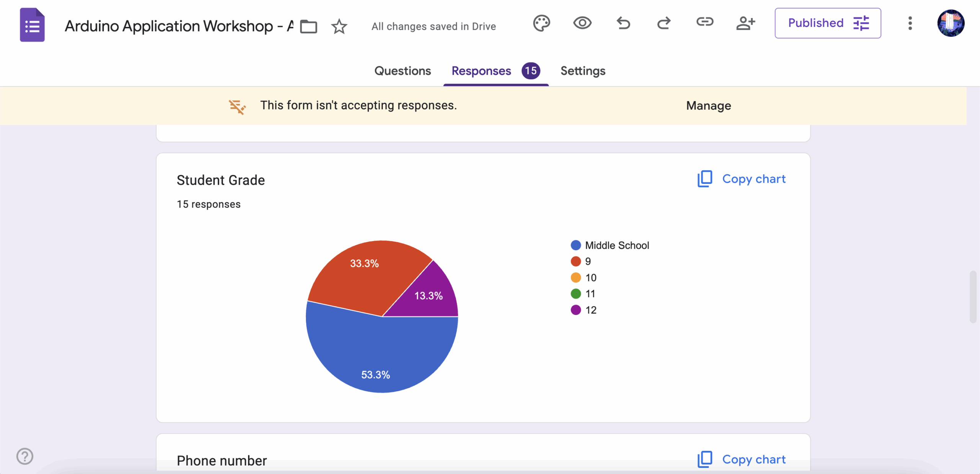Open the Published settings button

pyautogui.click(x=828, y=23)
